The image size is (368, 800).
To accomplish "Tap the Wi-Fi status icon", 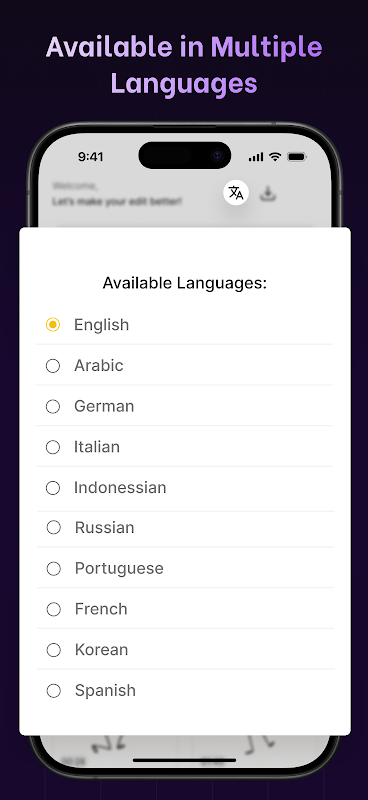I will [x=275, y=157].
